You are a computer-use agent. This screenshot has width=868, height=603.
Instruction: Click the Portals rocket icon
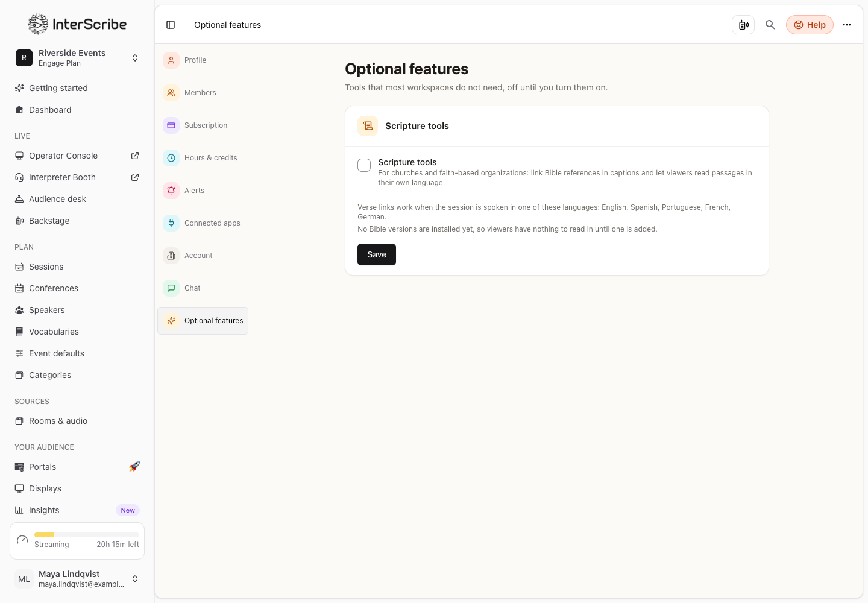pyautogui.click(x=134, y=466)
